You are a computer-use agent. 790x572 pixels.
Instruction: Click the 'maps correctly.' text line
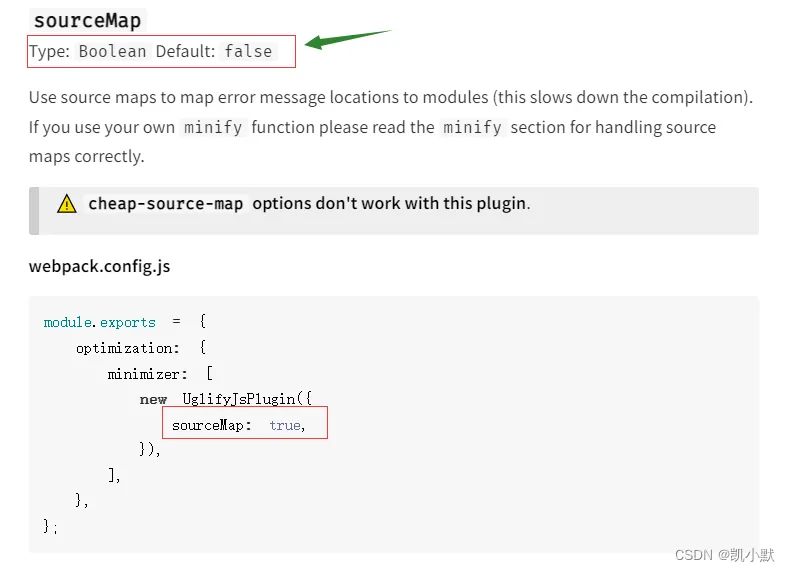[x=87, y=157]
